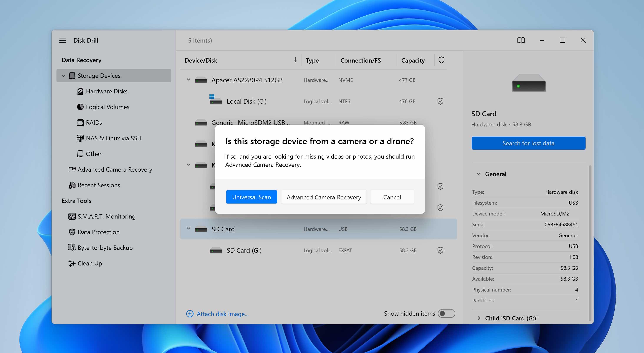Open the help book icon
644x353 pixels.
521,40
